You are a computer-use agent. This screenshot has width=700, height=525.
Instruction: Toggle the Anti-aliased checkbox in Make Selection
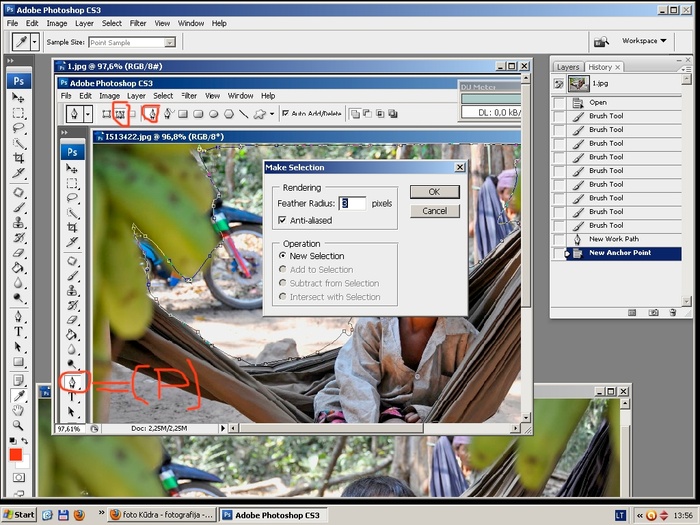click(x=283, y=220)
